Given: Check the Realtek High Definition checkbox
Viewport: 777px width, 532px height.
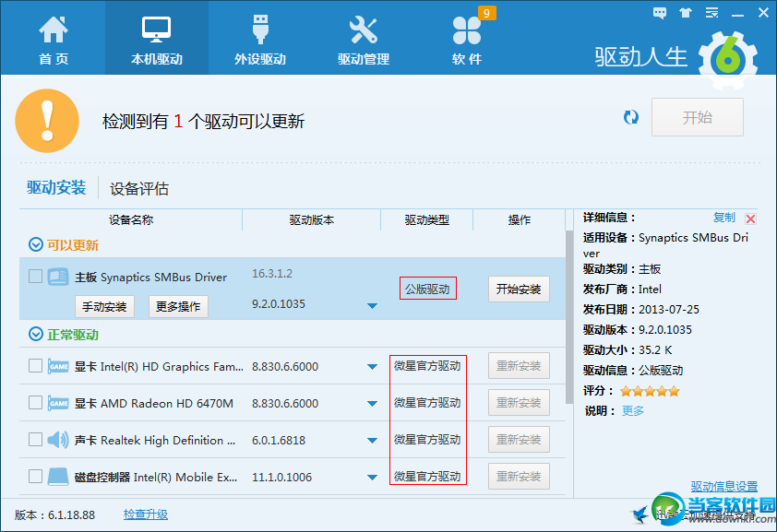Looking at the screenshot, I should coord(35,439).
